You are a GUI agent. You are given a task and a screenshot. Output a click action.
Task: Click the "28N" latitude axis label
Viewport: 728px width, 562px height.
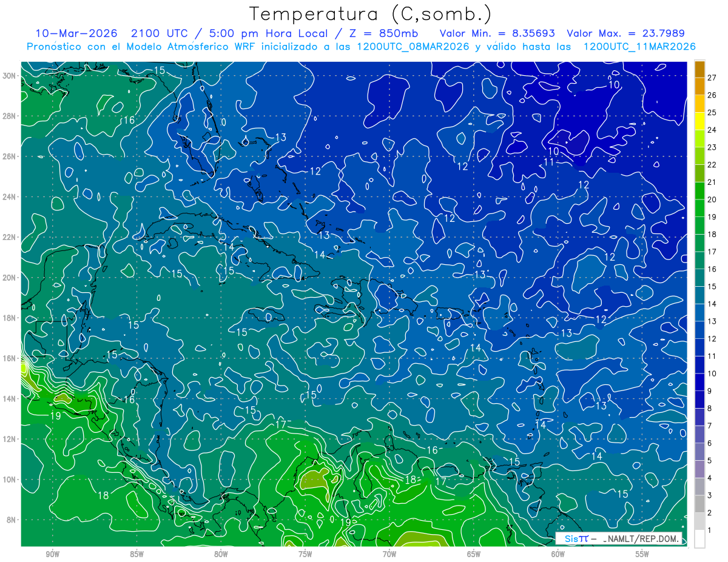(10, 116)
